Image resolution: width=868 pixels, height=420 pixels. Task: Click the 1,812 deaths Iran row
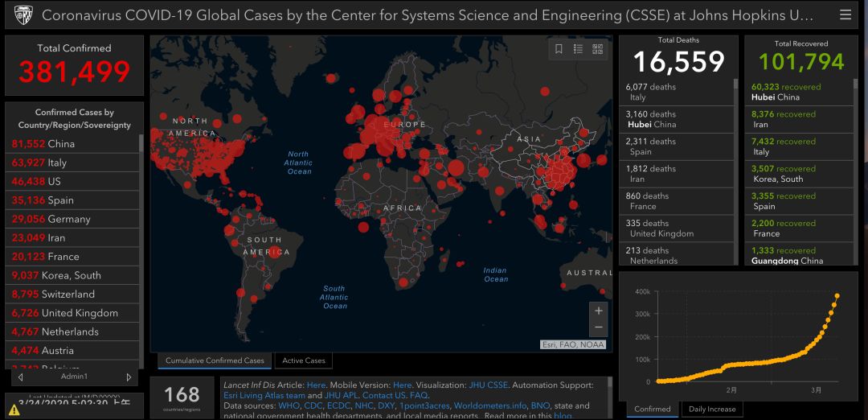click(676, 174)
